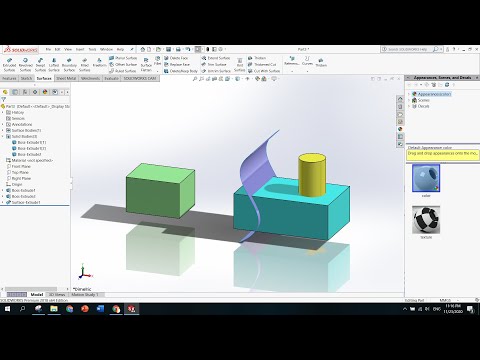Select the Filled Surface tool
This screenshot has height=360, width=480.
85,65
